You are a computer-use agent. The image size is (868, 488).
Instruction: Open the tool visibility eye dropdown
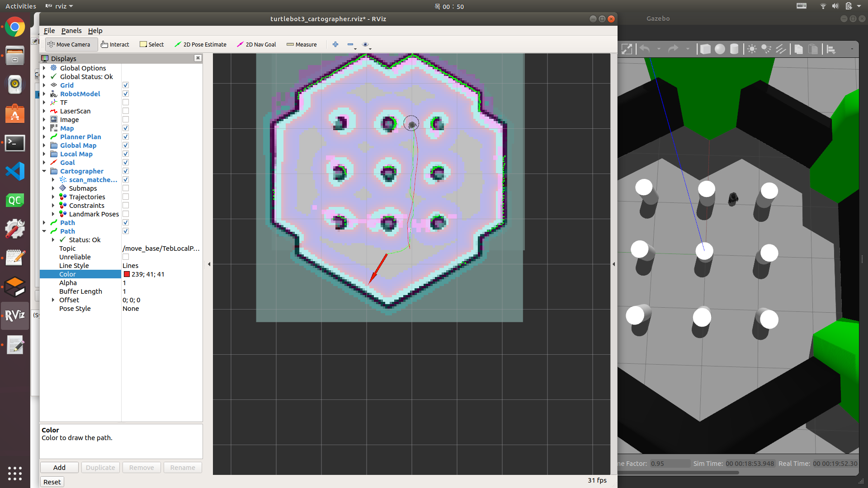(366, 44)
